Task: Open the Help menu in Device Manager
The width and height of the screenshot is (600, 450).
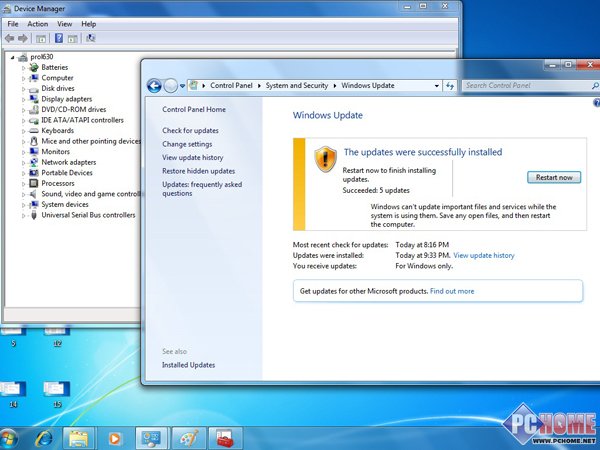Action: click(88, 24)
